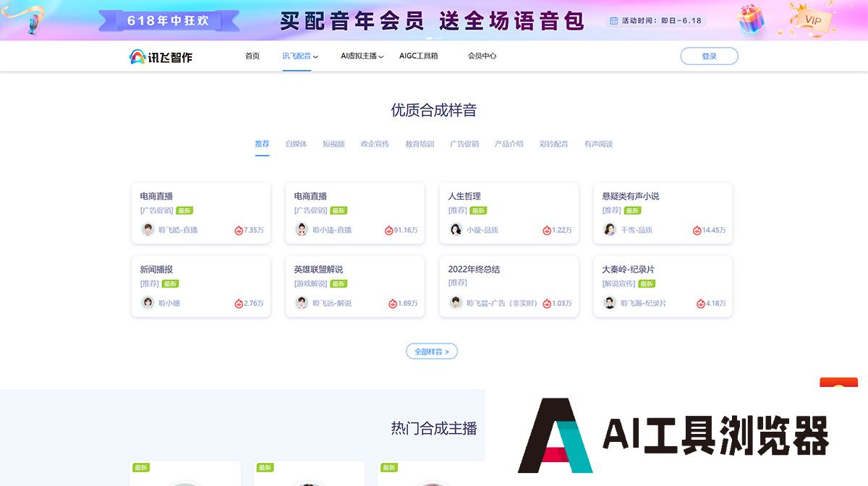Click the 聆飞晨-广告 avatar icon
Screen dimensions: 868x486
coord(456,302)
